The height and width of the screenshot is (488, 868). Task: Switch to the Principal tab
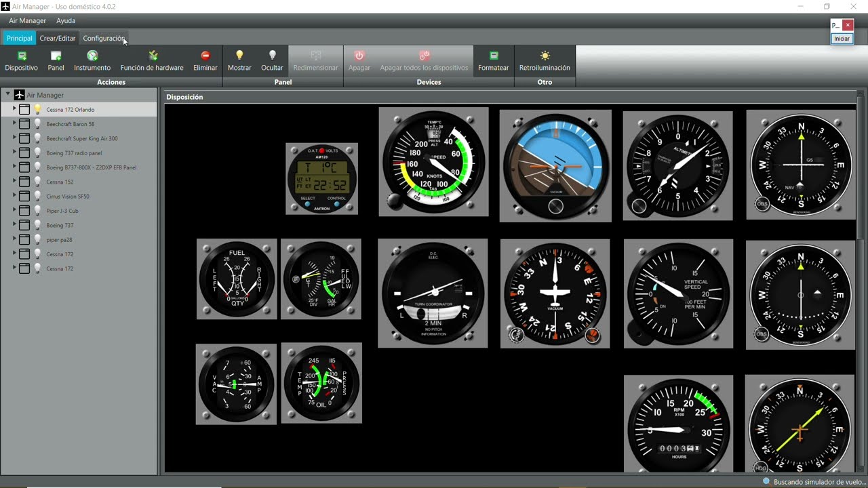20,39
